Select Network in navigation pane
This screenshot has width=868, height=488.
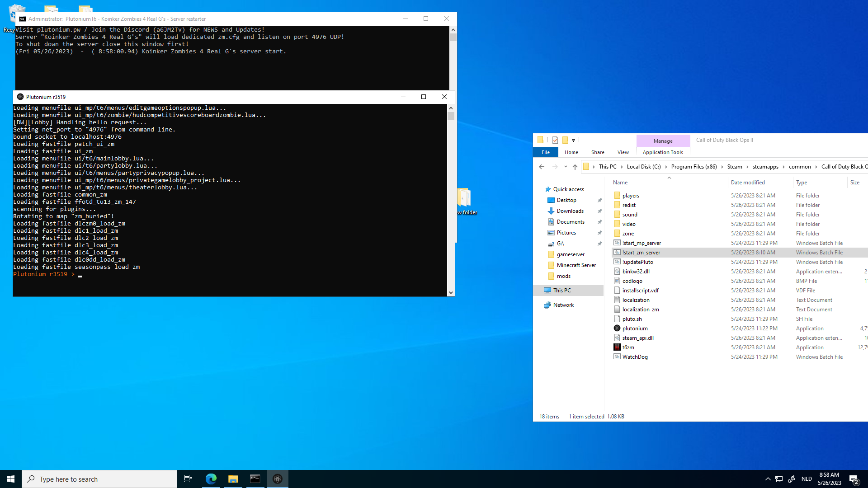click(563, 305)
